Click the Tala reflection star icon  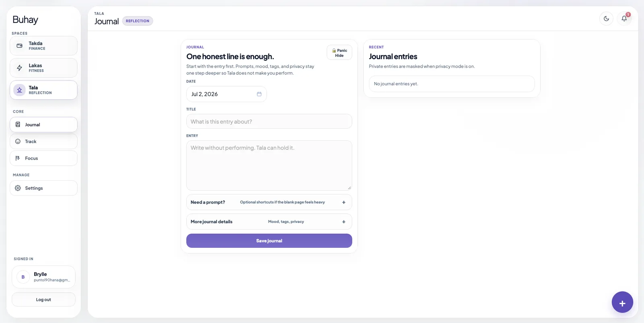pos(19,90)
